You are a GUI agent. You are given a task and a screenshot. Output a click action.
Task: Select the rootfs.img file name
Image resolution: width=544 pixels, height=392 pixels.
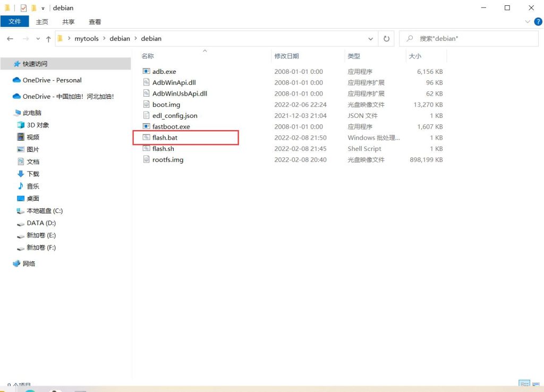[x=167, y=159]
